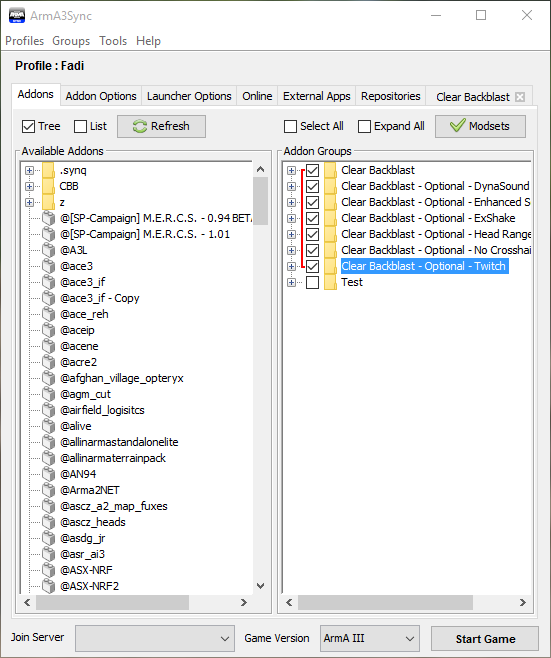Click the @asr_ai3 addon brick icon
Screen dimensions: 551x658
coord(49,554)
